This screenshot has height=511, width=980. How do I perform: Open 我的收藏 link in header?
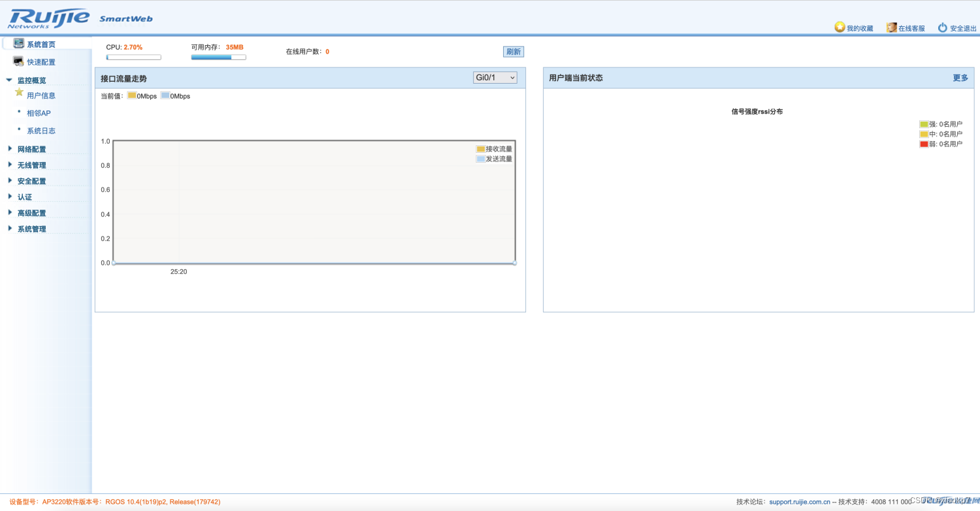click(860, 29)
